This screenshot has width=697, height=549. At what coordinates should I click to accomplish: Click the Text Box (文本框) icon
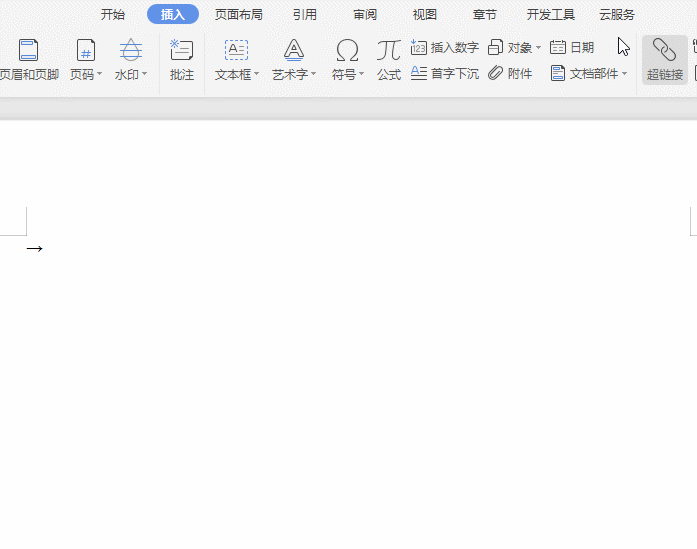click(x=236, y=50)
